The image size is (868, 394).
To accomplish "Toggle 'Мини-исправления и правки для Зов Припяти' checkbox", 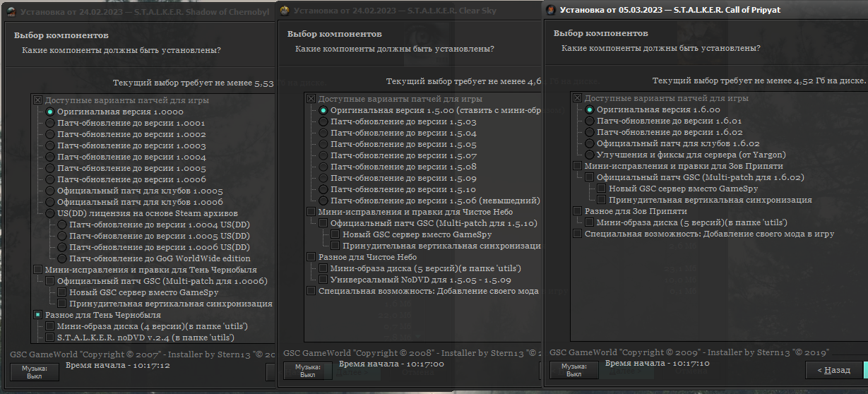I will (578, 166).
